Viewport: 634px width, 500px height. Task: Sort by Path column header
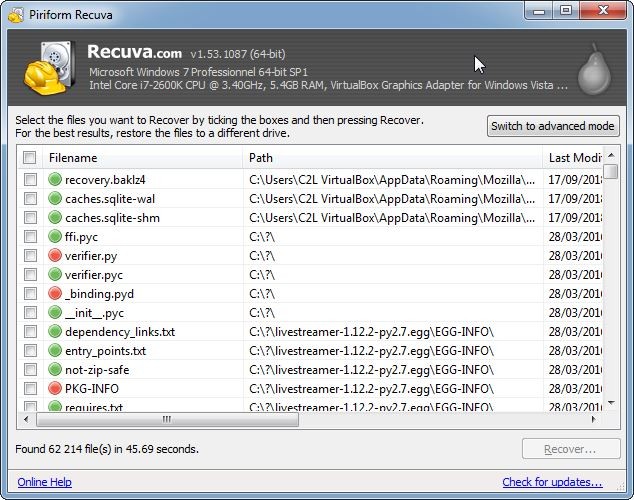392,158
